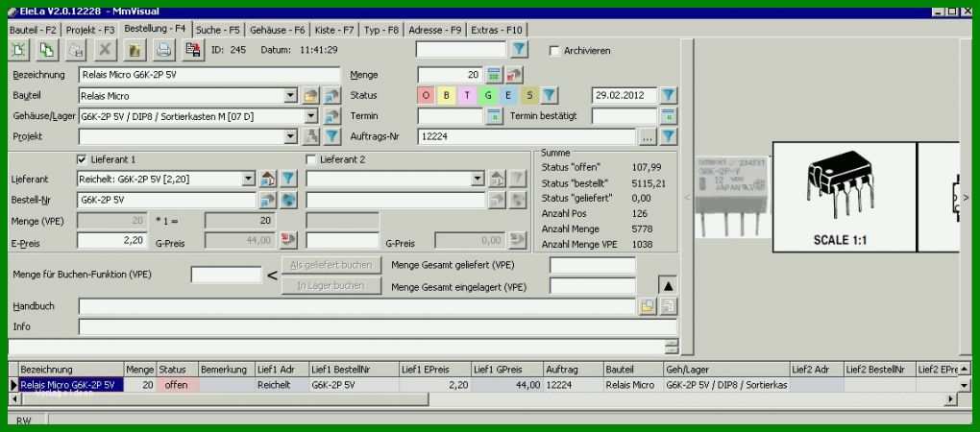Click jump-to icon right of Bauteil folder
980x432 pixels.
[332, 96]
